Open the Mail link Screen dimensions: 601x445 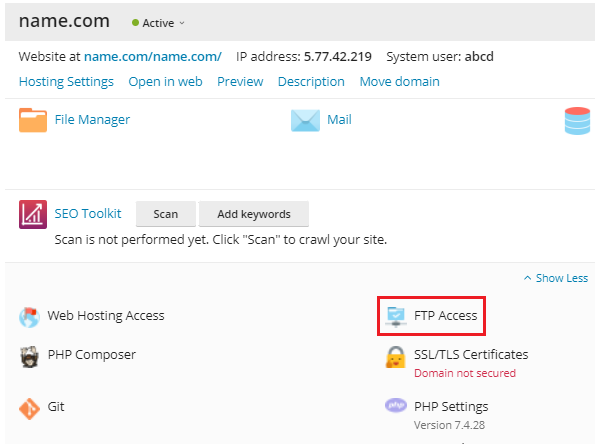coord(339,120)
